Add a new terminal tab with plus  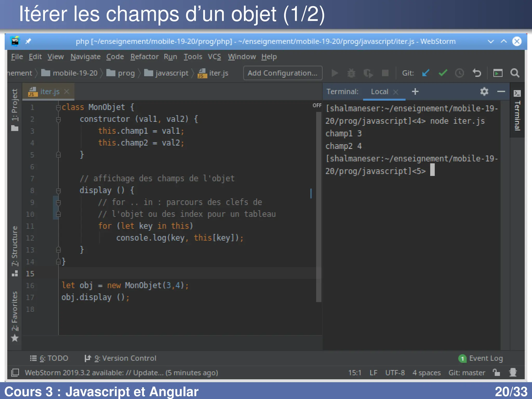pyautogui.click(x=415, y=91)
